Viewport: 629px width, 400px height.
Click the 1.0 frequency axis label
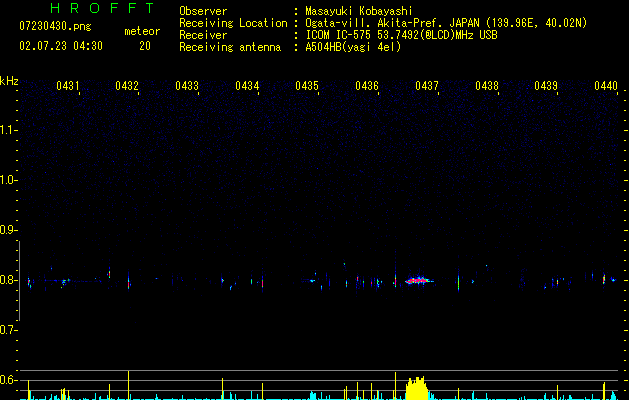pyautogui.click(x=9, y=180)
